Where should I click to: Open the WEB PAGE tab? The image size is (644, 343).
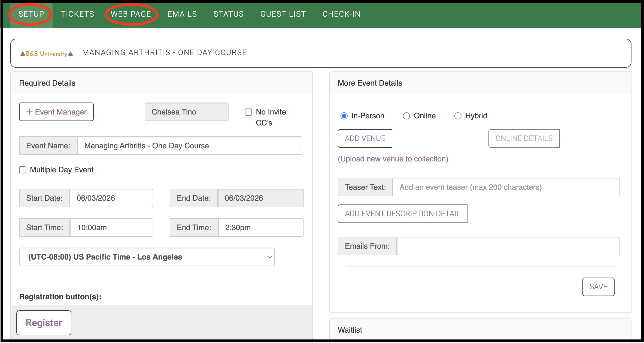pyautogui.click(x=131, y=14)
